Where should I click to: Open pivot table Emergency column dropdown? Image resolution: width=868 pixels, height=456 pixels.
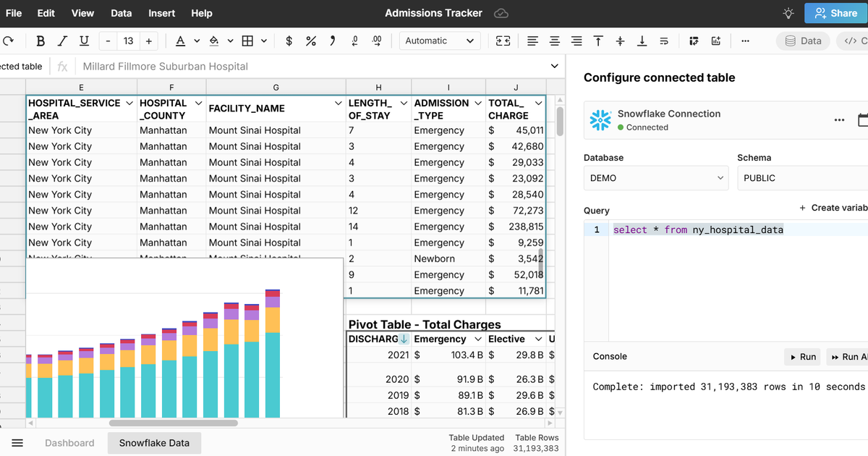coord(477,339)
